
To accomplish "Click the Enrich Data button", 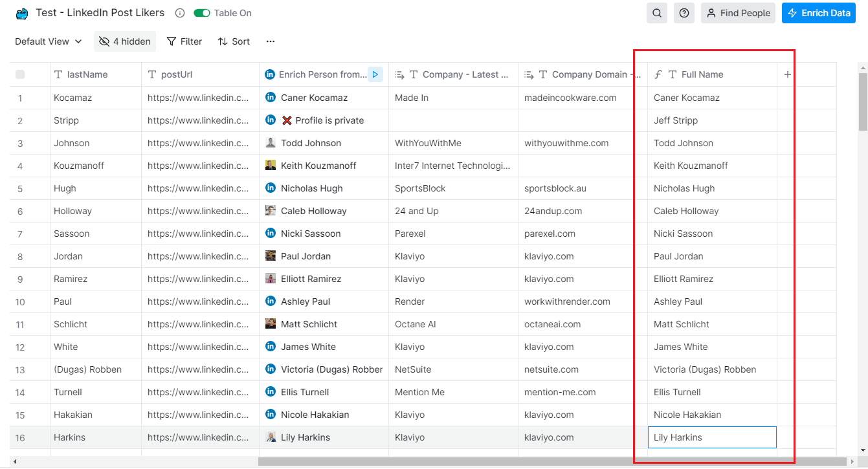I will [x=819, y=13].
